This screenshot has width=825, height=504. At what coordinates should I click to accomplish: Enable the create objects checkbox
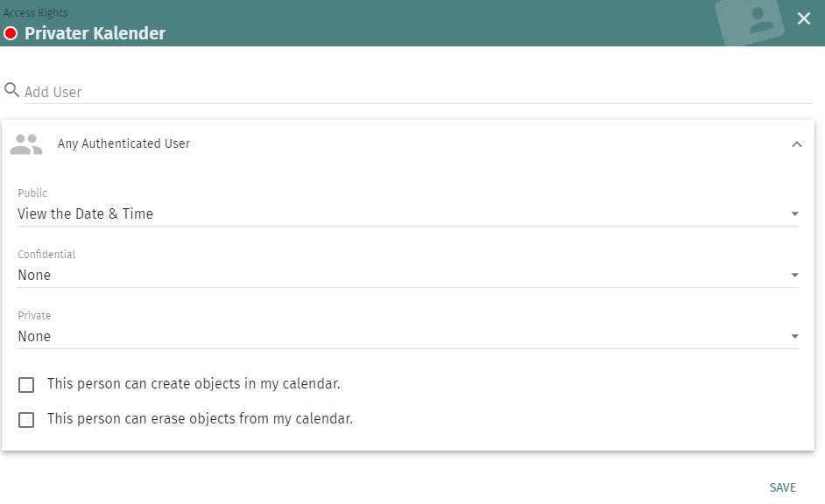click(x=26, y=385)
